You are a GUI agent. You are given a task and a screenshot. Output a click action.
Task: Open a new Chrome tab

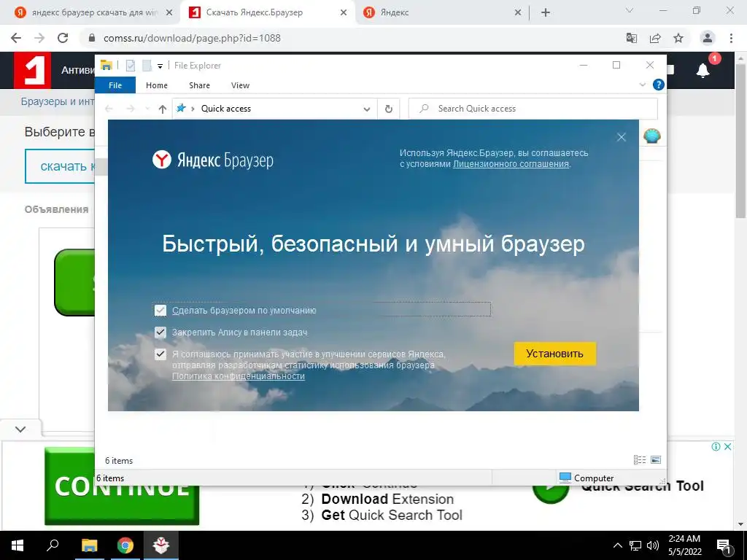coord(546,13)
